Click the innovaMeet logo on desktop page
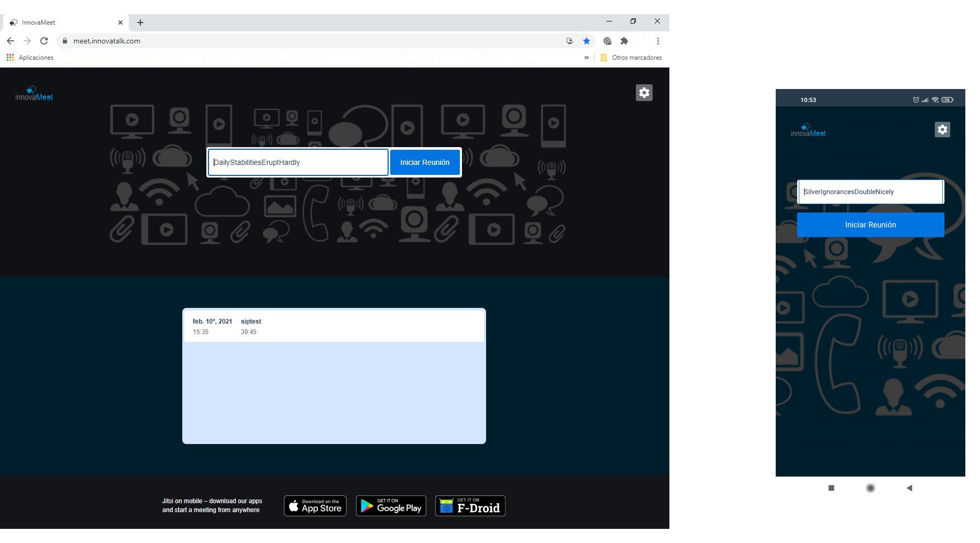This screenshot has height=543, width=980. pos(34,94)
